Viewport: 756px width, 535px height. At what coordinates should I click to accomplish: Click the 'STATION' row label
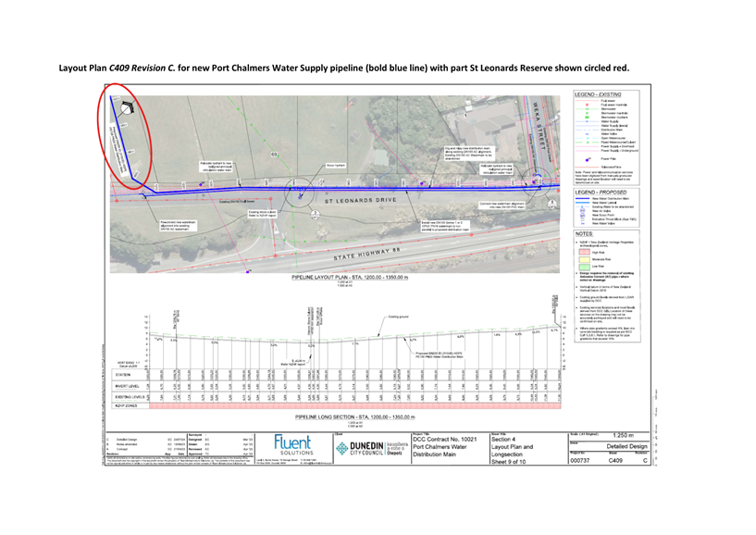122,375
